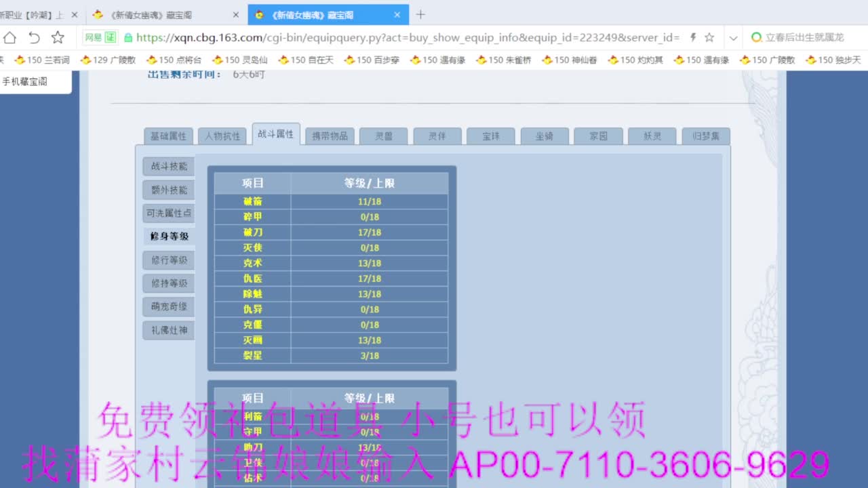This screenshot has height=488, width=868.
Task: Close the inactive 藏宝阁 browser tab
Action: click(x=235, y=15)
